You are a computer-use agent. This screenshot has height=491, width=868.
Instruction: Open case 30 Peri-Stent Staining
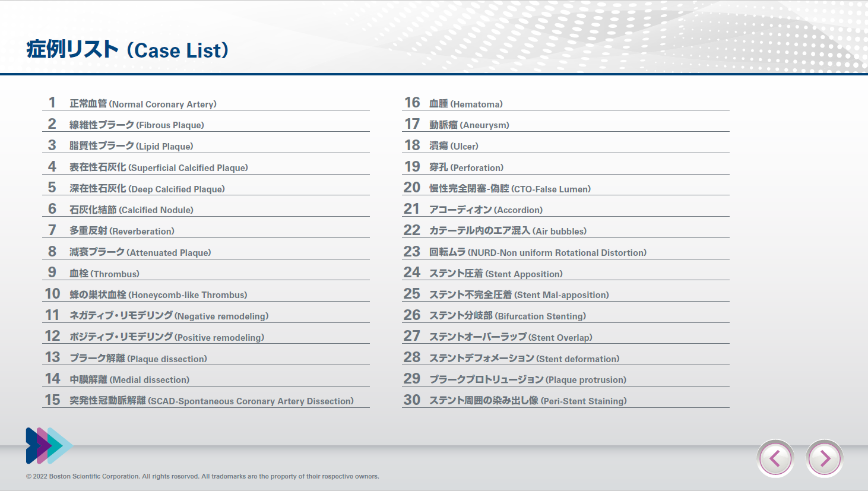click(527, 401)
